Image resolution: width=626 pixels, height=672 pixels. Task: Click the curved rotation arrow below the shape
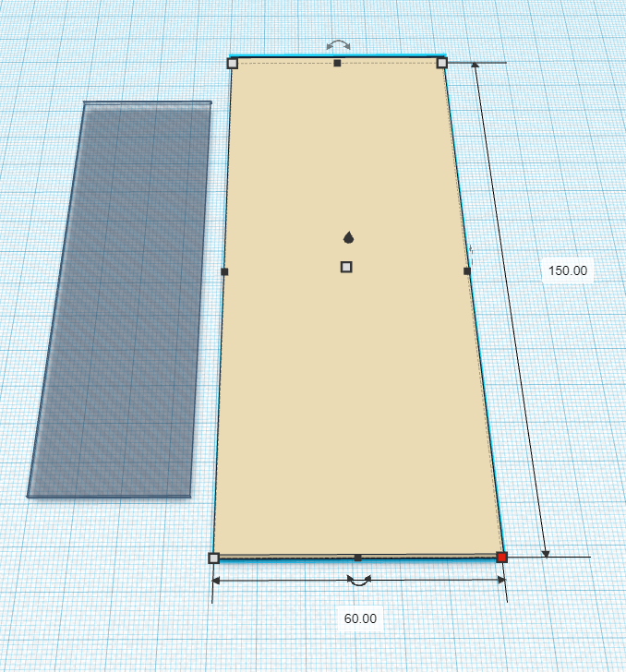point(359,581)
